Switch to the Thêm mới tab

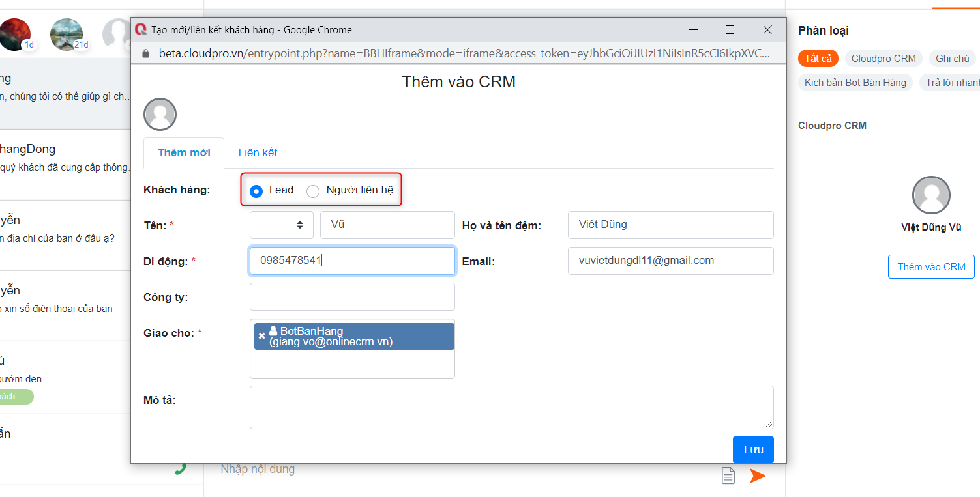click(184, 153)
